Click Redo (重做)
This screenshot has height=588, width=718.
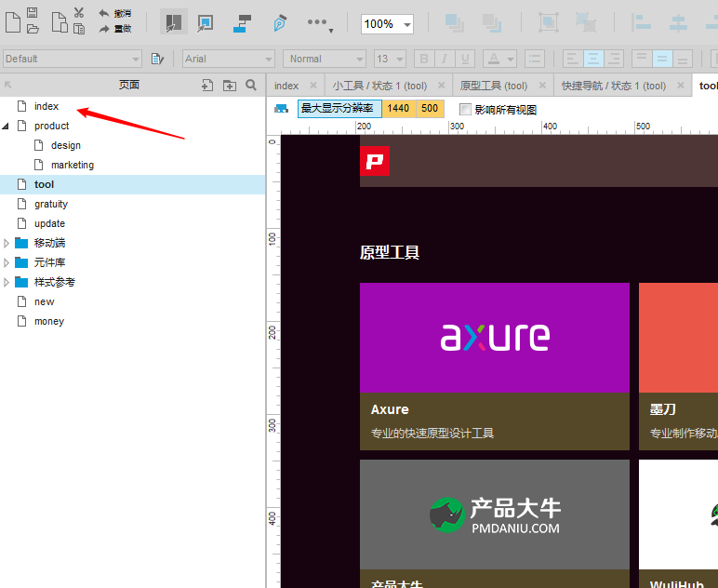[x=115, y=29]
